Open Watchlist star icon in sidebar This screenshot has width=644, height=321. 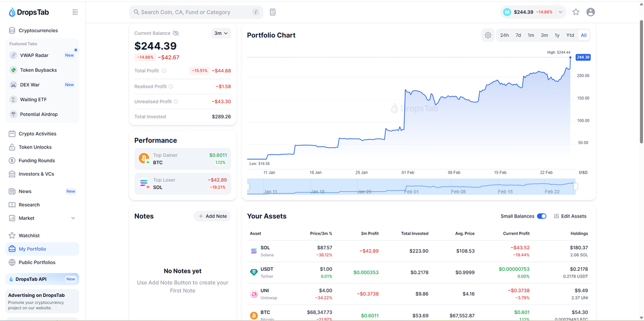coord(12,236)
